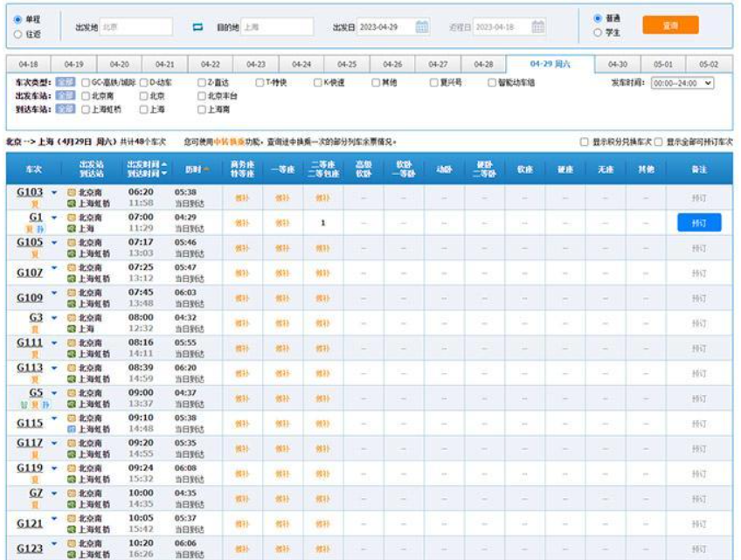
Task: Check the GC-高铁/城际 train type checkbox
Action: tap(85, 83)
